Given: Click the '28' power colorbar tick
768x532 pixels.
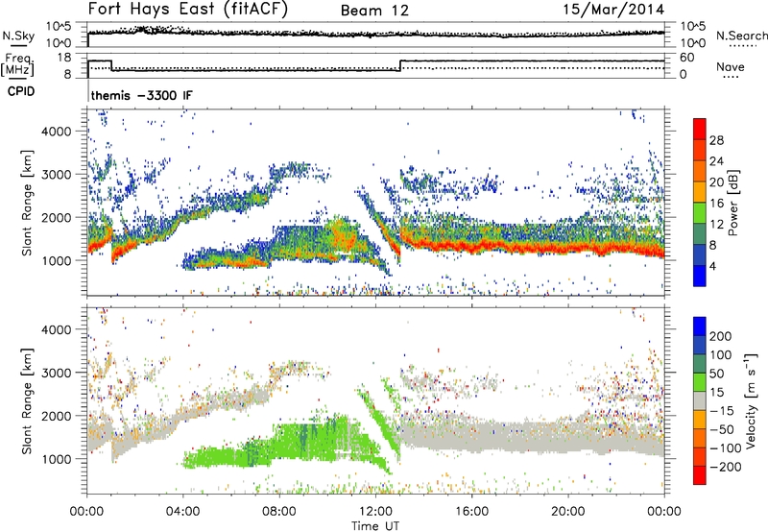Looking at the screenshot, I should click(x=716, y=140).
